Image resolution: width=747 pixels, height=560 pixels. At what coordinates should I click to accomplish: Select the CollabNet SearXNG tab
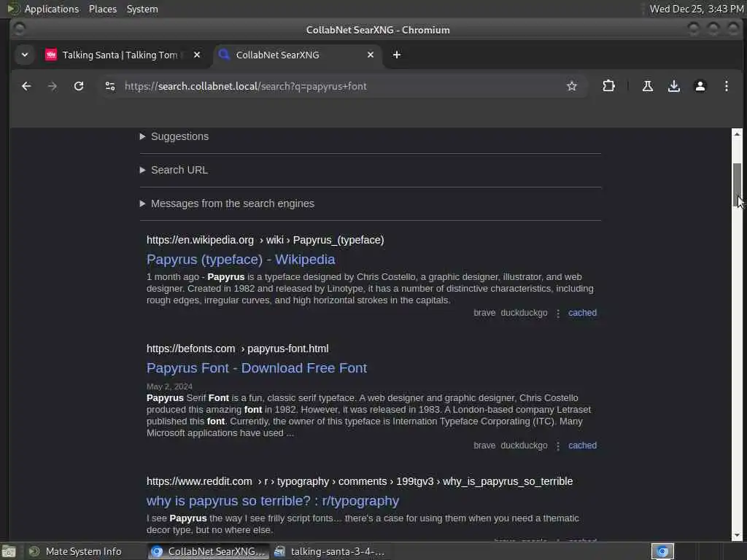(298, 55)
